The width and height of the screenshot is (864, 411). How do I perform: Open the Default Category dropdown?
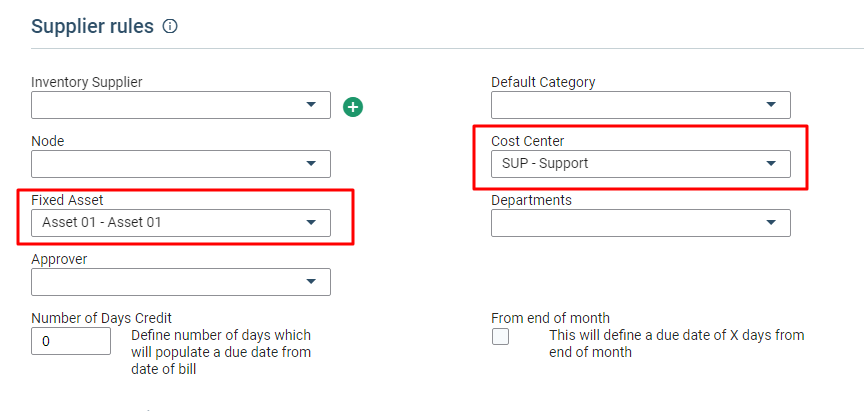click(640, 105)
